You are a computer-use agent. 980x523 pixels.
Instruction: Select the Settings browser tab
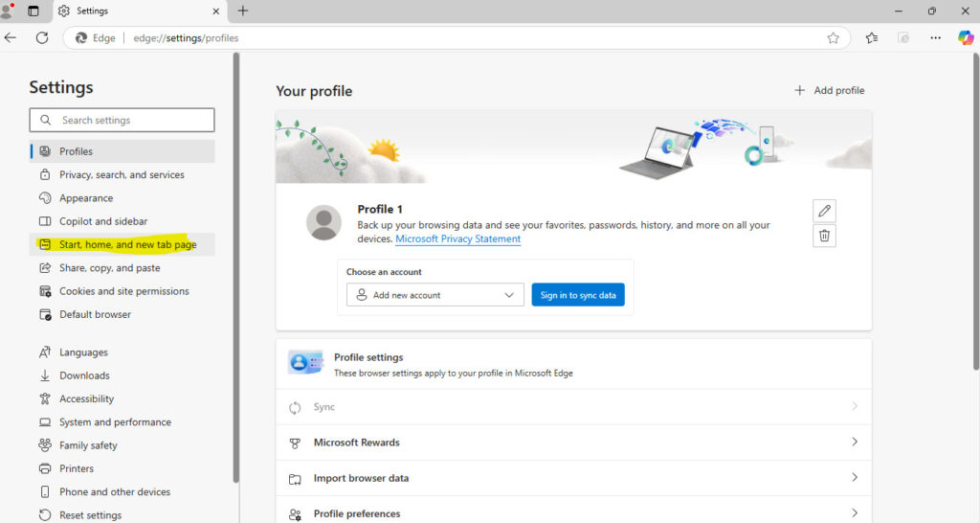(x=139, y=11)
